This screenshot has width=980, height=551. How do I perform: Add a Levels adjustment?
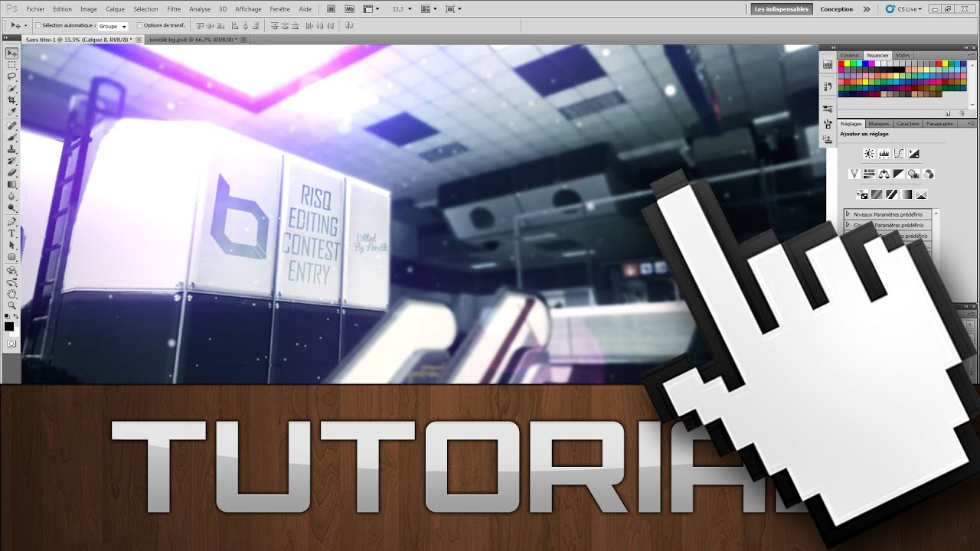point(884,154)
